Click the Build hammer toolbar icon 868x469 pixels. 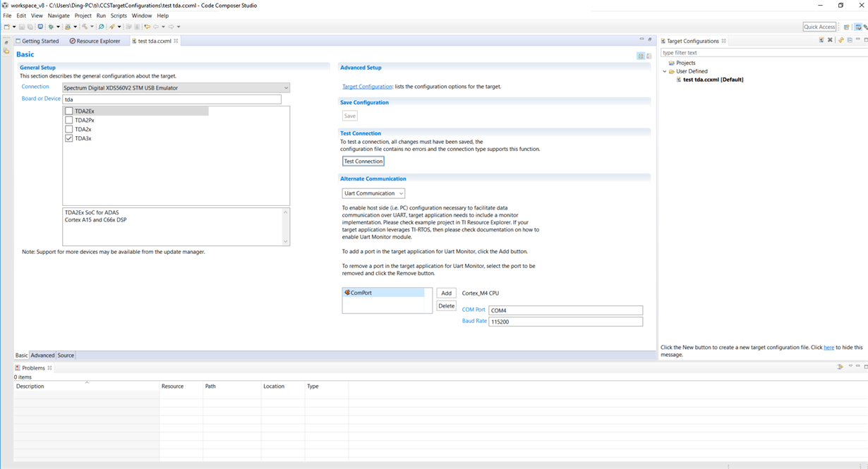(x=85, y=27)
